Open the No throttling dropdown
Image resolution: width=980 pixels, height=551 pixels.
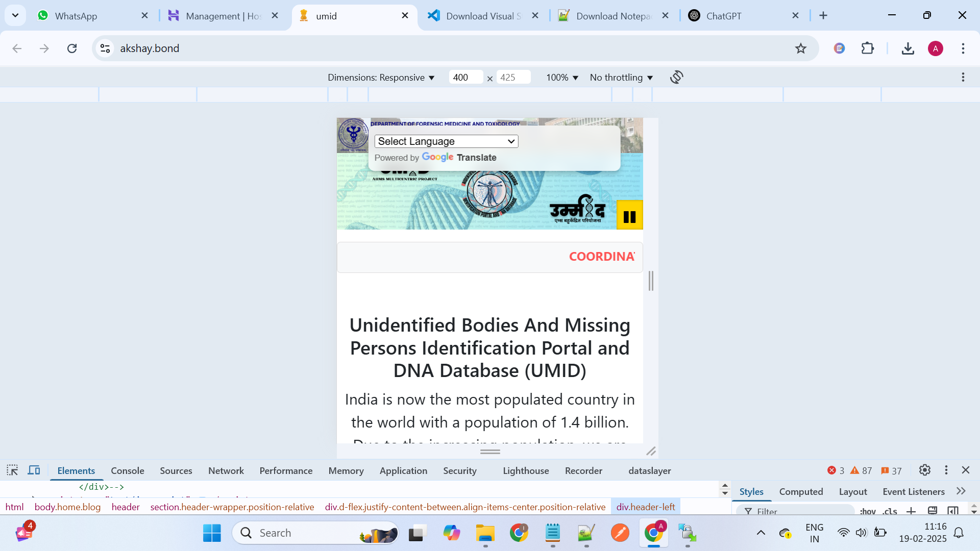pos(621,78)
